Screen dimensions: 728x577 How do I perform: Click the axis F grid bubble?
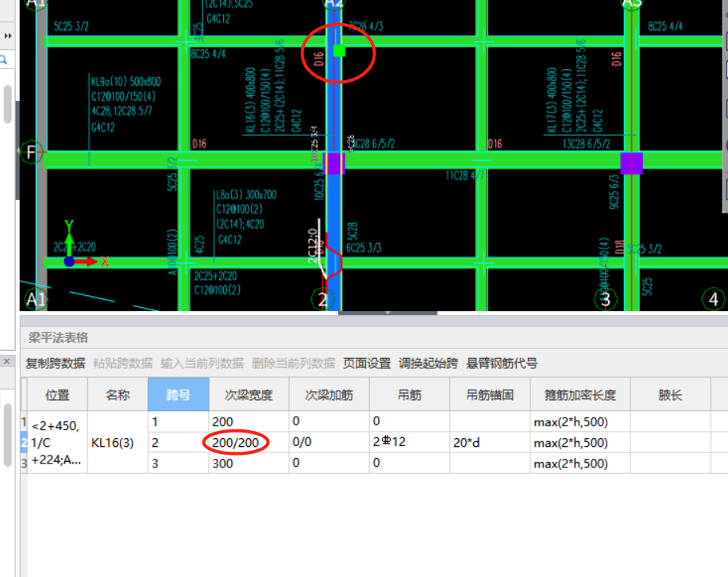pyautogui.click(x=32, y=152)
